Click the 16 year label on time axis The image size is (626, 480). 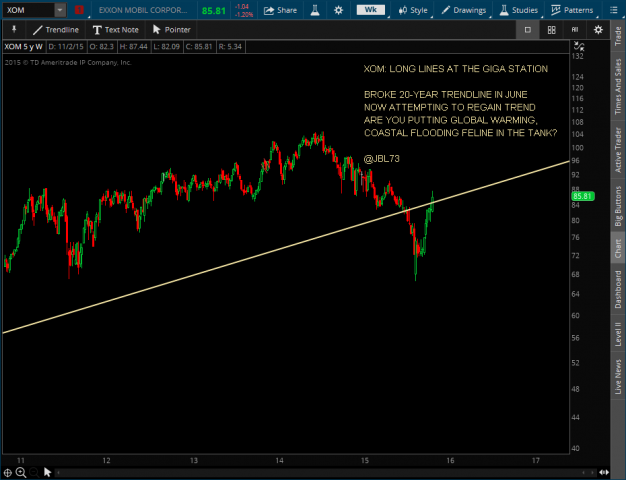(450, 460)
